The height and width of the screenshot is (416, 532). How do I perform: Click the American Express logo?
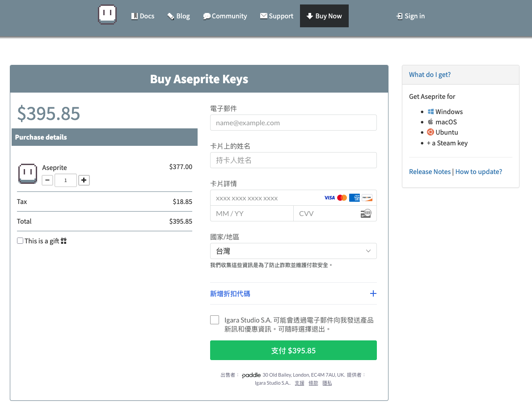[355, 198]
